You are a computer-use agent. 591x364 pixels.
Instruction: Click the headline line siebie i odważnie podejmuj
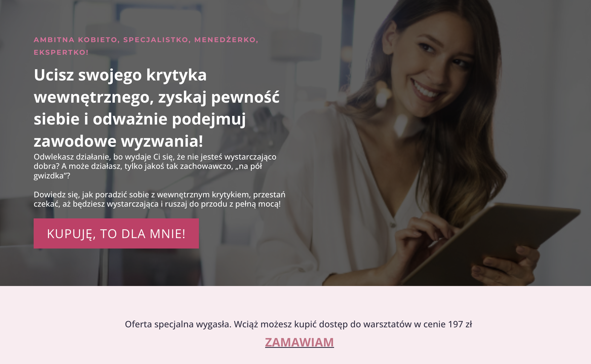(140, 119)
